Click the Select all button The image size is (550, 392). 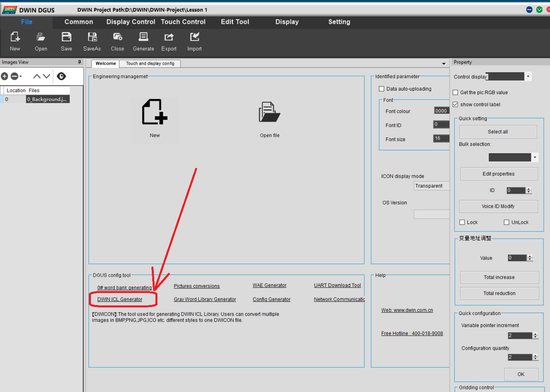[498, 132]
